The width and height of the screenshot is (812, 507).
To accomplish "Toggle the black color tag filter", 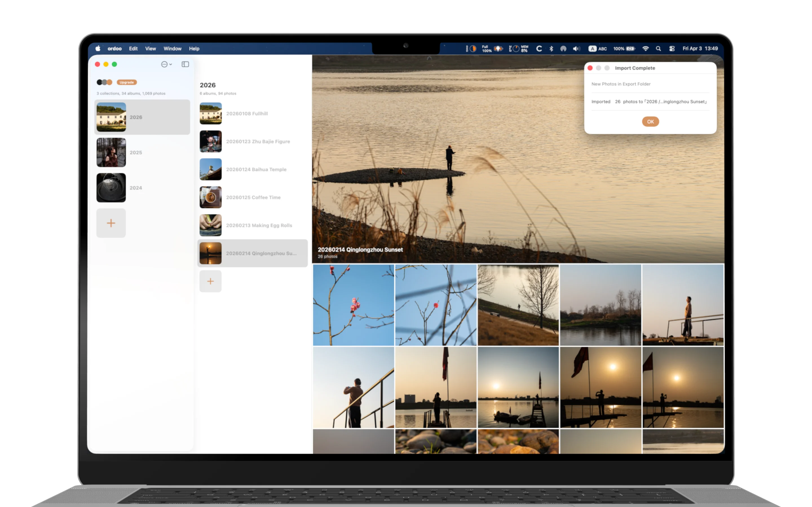I will (100, 82).
